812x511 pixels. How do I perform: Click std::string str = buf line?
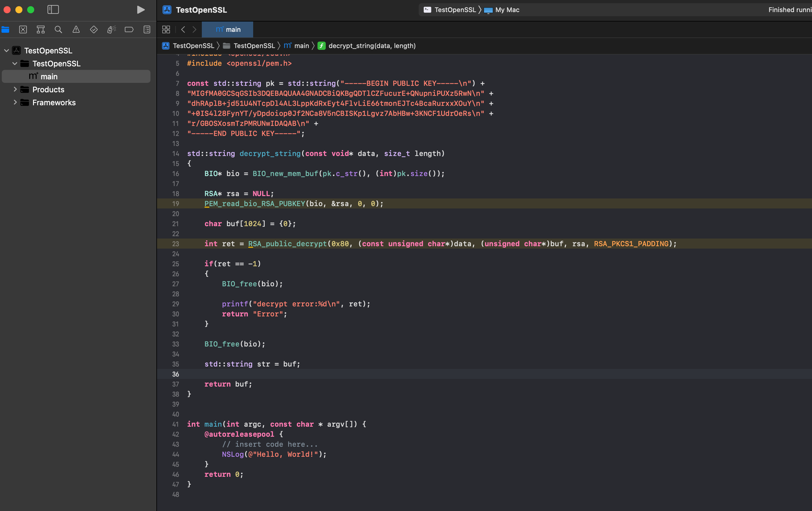click(252, 364)
